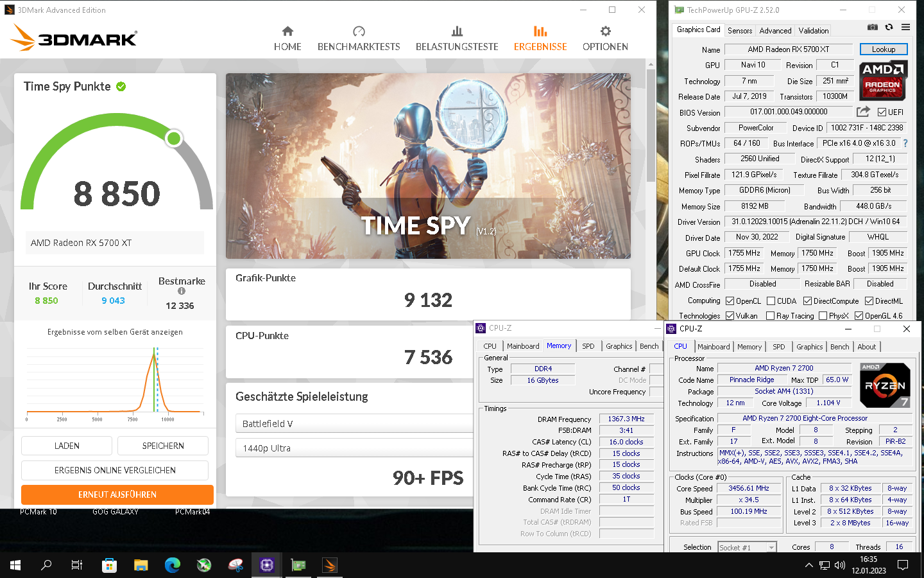
Task: Toggle the Ray Tracing checkbox in GPU-Z
Action: click(x=771, y=315)
